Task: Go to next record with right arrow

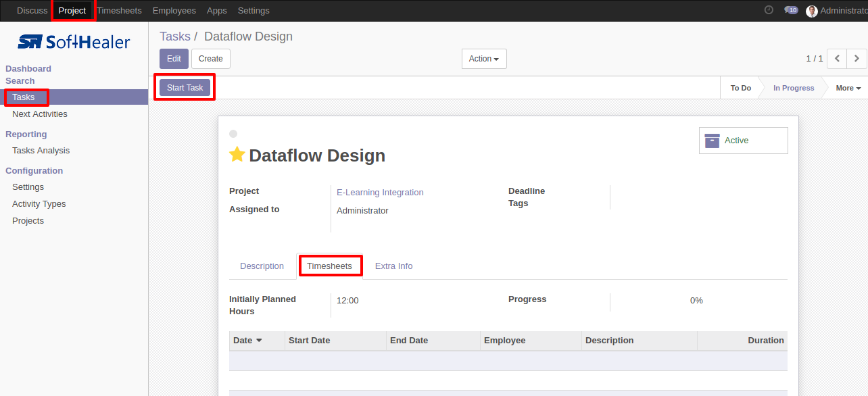Action: pyautogui.click(x=857, y=59)
